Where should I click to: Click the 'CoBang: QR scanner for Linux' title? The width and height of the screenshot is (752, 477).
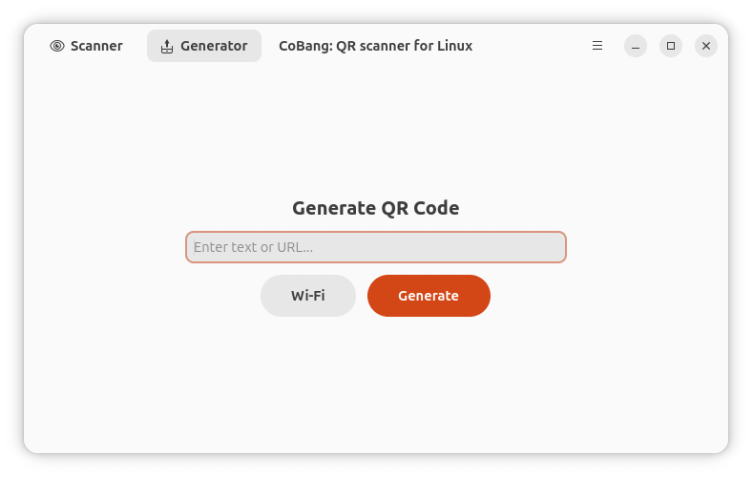[x=376, y=46]
